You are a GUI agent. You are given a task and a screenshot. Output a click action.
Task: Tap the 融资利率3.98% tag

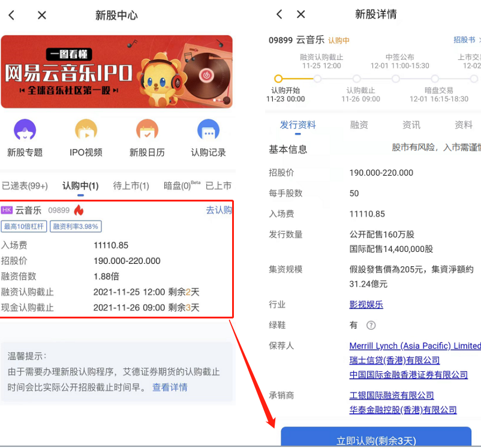(76, 227)
